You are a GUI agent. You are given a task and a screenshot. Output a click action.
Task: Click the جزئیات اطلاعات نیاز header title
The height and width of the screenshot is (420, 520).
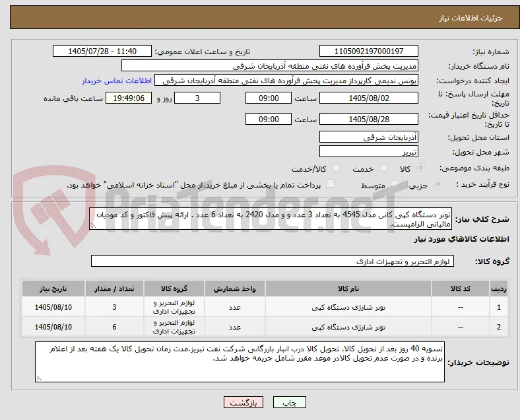click(471, 18)
